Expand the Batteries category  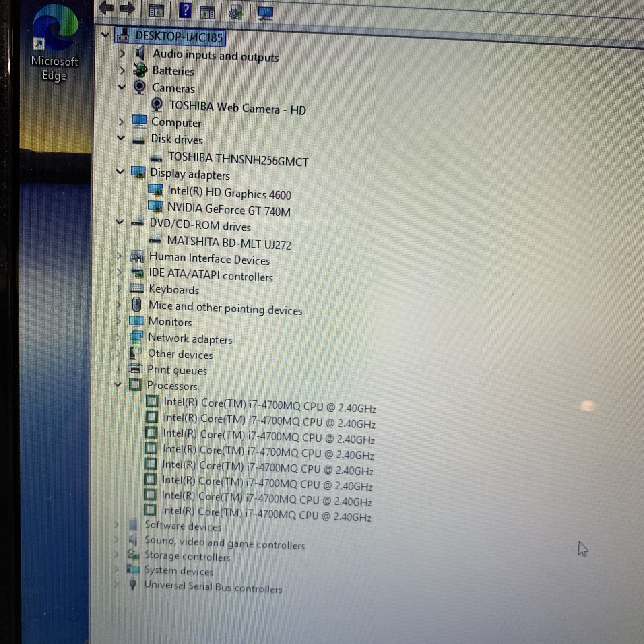122,70
